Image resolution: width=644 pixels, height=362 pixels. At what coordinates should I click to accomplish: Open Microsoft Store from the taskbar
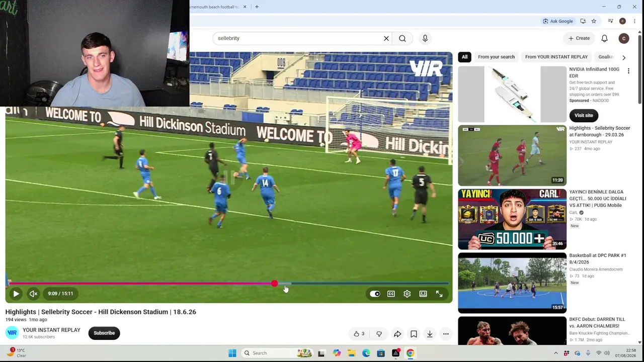coord(381,353)
